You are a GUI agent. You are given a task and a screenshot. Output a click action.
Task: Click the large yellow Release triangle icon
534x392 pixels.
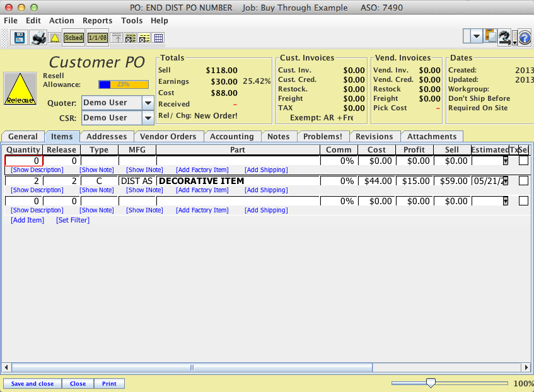(20, 89)
